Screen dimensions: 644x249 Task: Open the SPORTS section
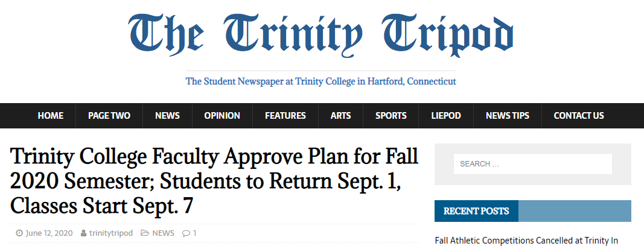(391, 116)
